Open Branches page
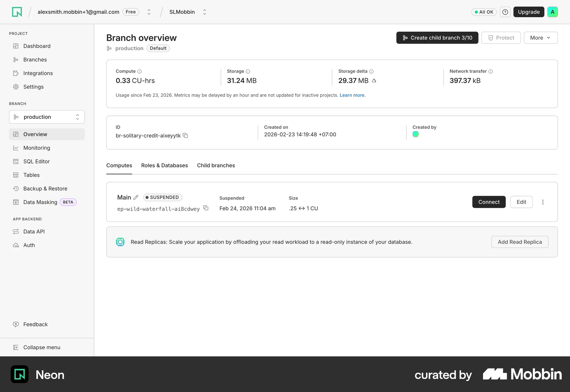Image resolution: width=570 pixels, height=392 pixels. 47,60
